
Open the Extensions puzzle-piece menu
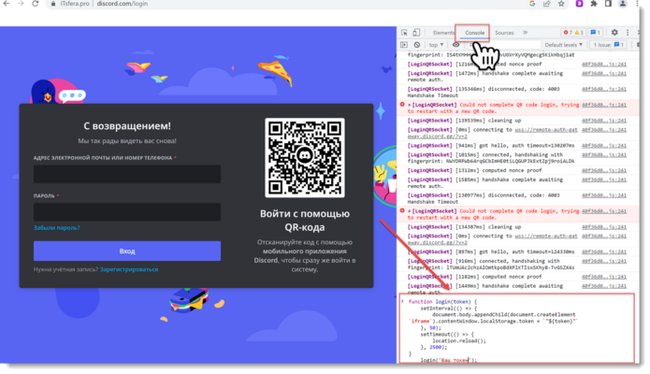pos(594,3)
